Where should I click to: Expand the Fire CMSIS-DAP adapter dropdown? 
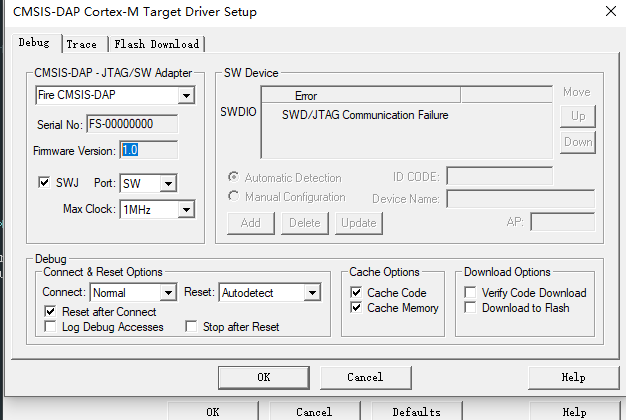[186, 96]
